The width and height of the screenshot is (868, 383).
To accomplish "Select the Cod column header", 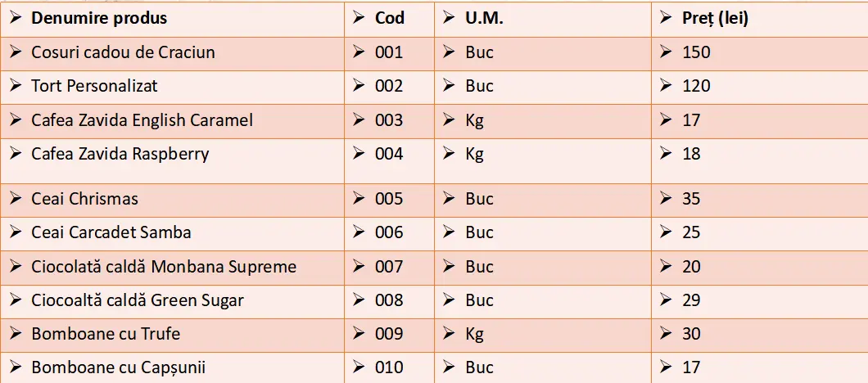I will click(x=390, y=18).
